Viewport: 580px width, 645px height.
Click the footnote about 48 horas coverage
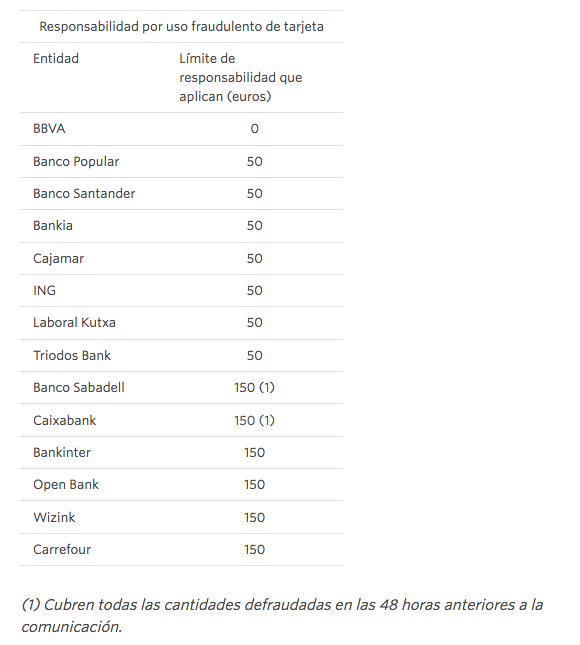pyautogui.click(x=282, y=616)
